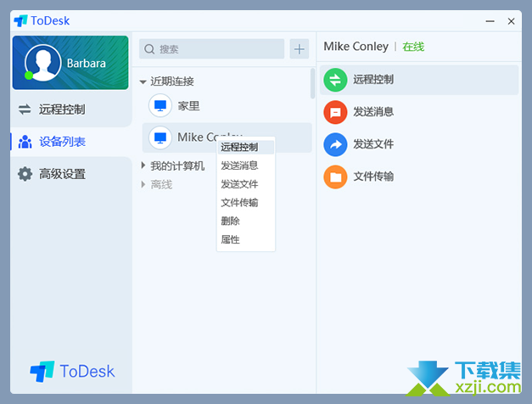Select 文件传输 in the context menu

click(240, 203)
